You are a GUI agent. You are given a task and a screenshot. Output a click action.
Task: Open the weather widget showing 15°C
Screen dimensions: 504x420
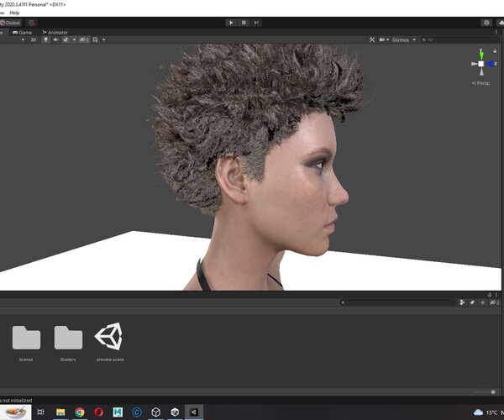click(488, 412)
